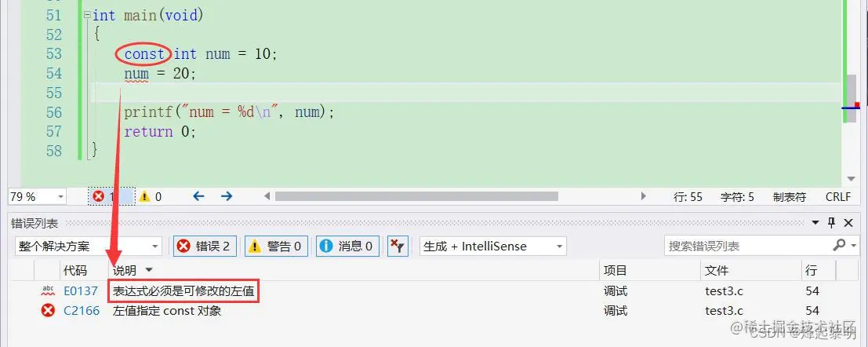The height and width of the screenshot is (347, 868).
Task: Click the 制表符 indicator
Action: pyautogui.click(x=789, y=197)
